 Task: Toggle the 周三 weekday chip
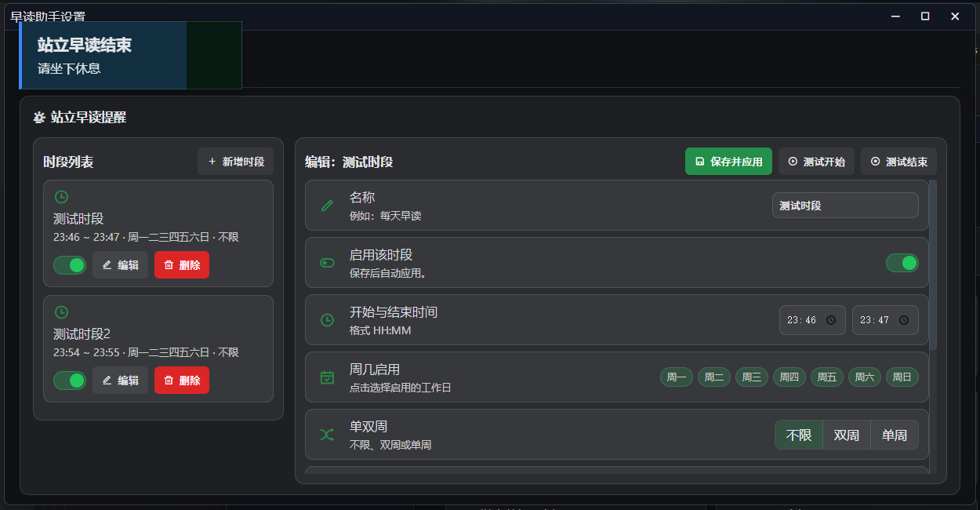751,377
